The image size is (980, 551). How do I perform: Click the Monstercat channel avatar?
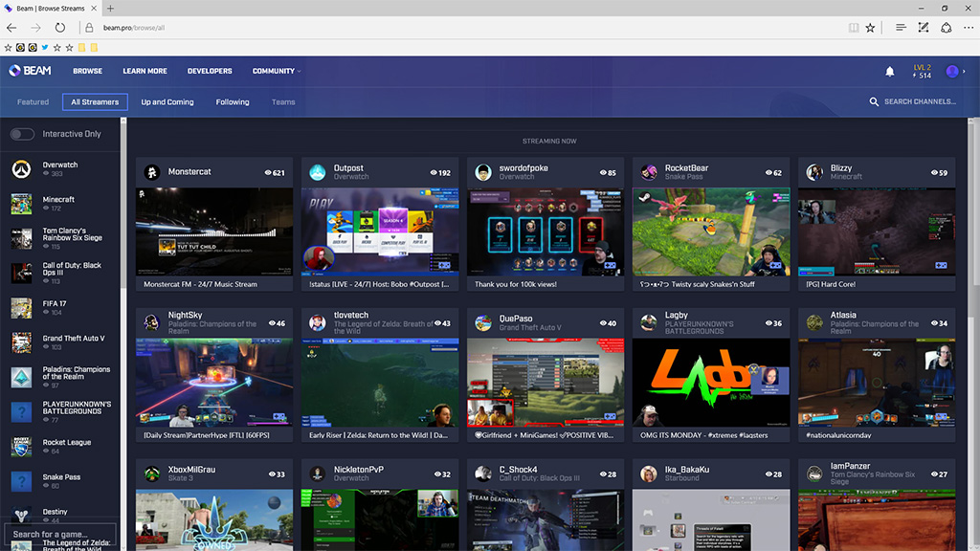coord(152,172)
